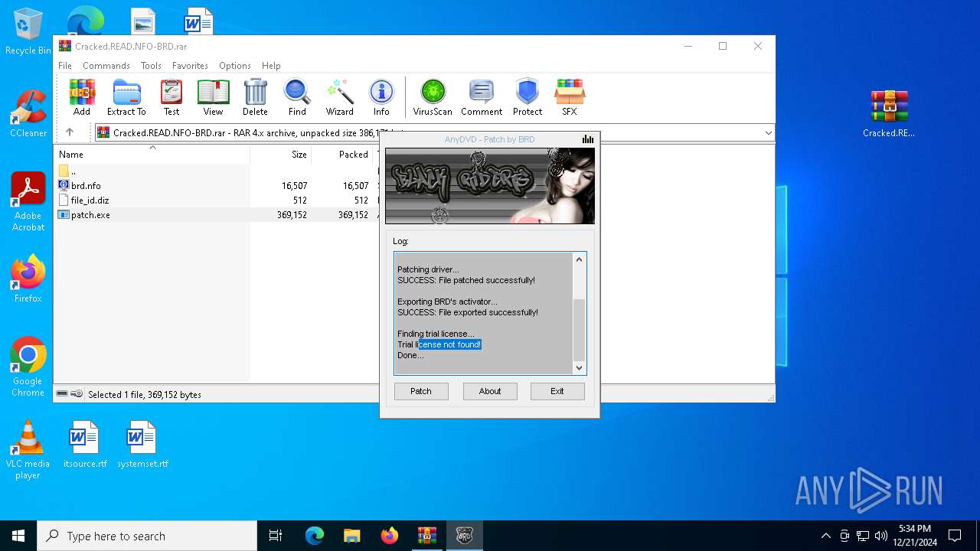The image size is (980, 551).
Task: Open the Commands menu
Action: click(x=106, y=66)
